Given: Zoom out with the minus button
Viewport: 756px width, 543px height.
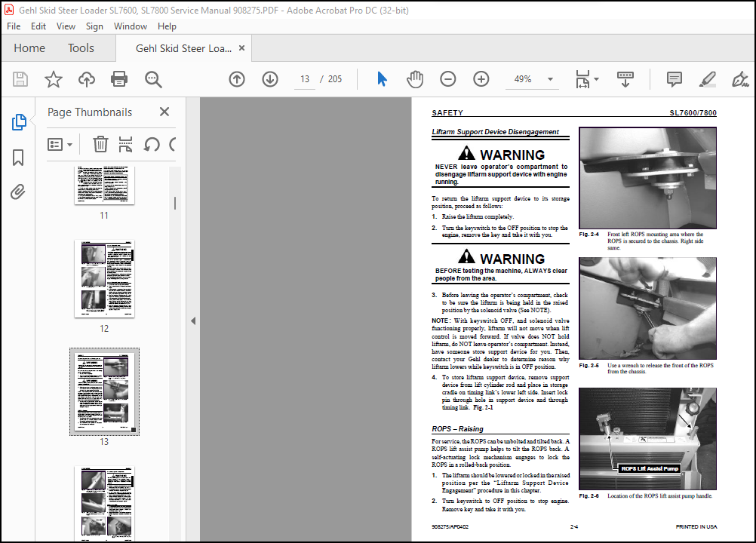Looking at the screenshot, I should [448, 79].
